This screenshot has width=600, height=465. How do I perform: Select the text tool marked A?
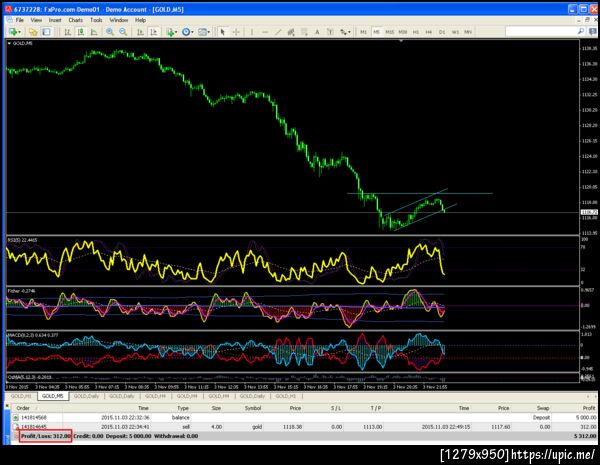317,32
